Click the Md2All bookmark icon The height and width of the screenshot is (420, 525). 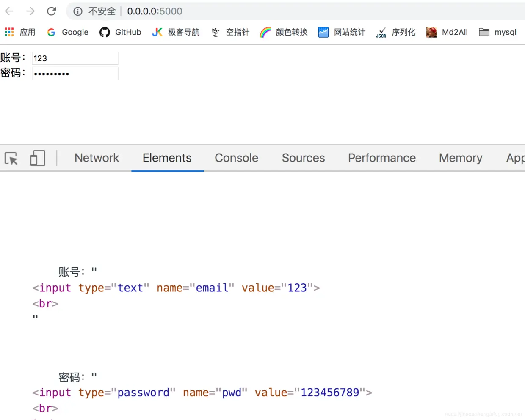click(x=431, y=32)
